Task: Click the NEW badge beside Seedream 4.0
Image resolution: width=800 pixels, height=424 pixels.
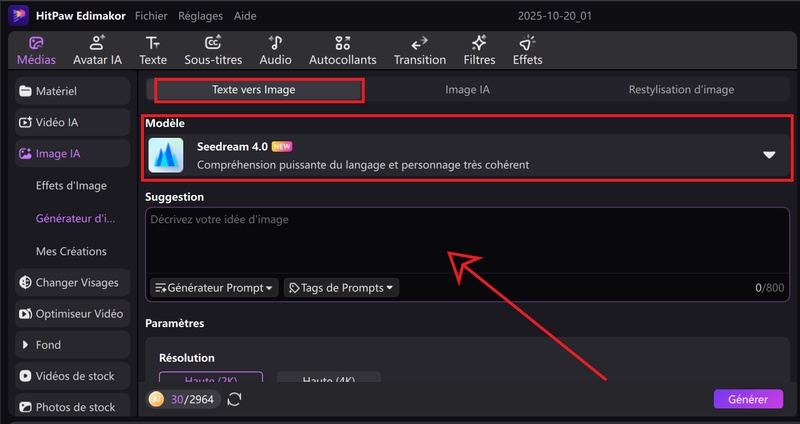Action: click(282, 146)
